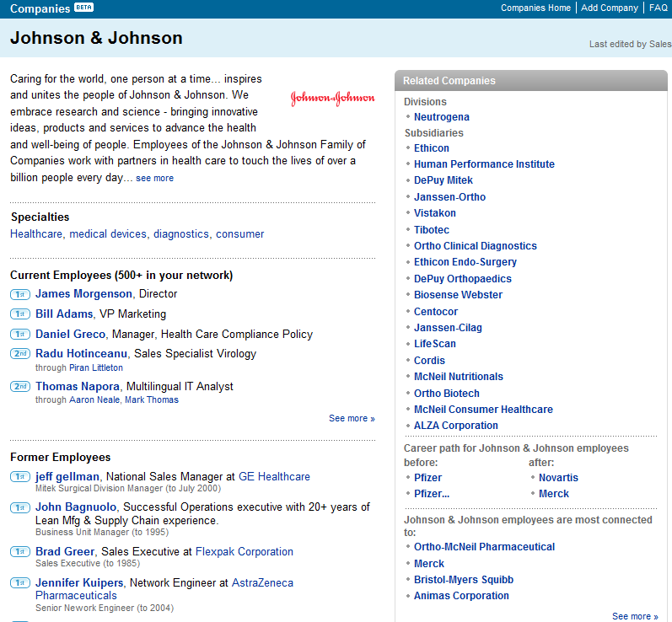Open the FAQ navigation item

pos(659,8)
